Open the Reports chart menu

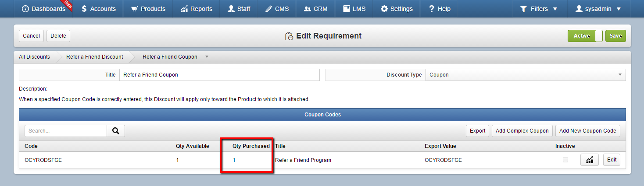(197, 9)
